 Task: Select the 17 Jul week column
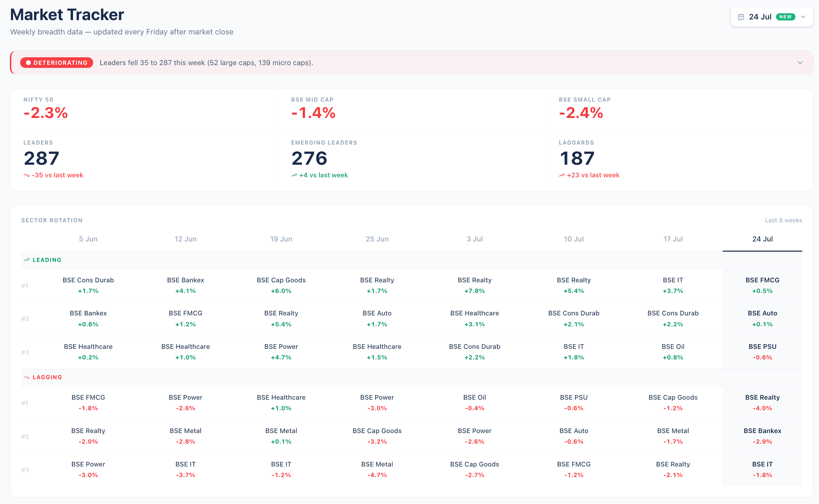[673, 239]
